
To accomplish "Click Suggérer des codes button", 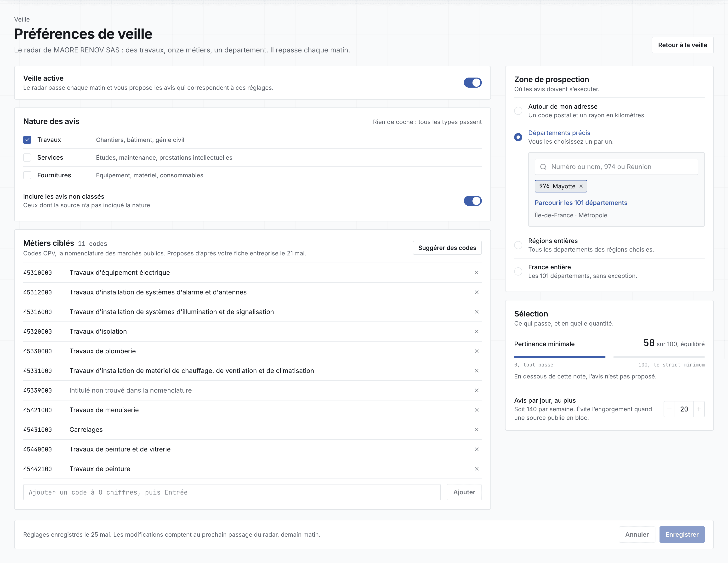I will [x=447, y=248].
